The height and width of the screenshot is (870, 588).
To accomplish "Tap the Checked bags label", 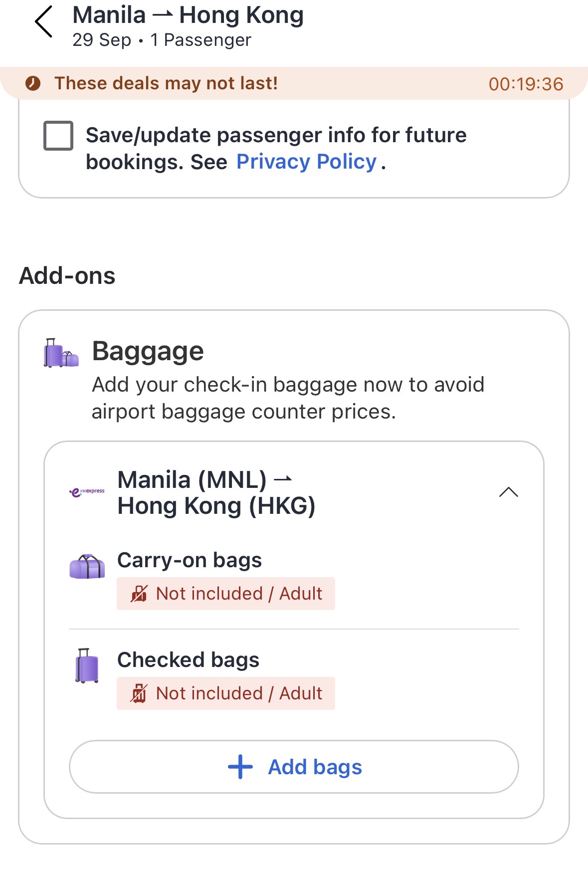I will (188, 660).
